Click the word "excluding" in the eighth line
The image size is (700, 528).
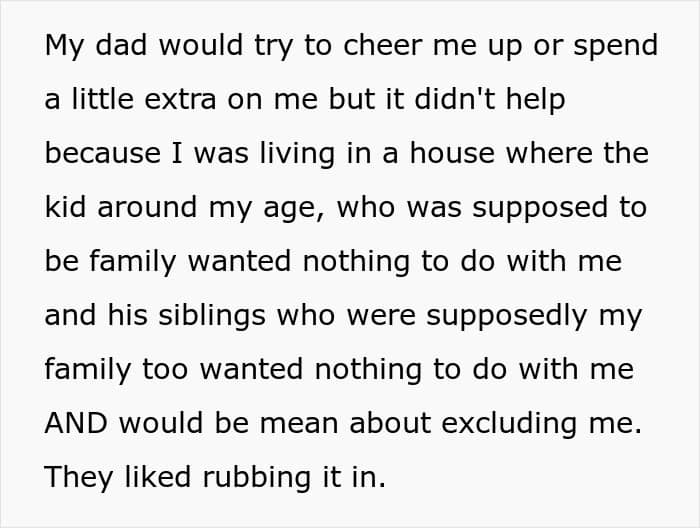tap(509, 424)
